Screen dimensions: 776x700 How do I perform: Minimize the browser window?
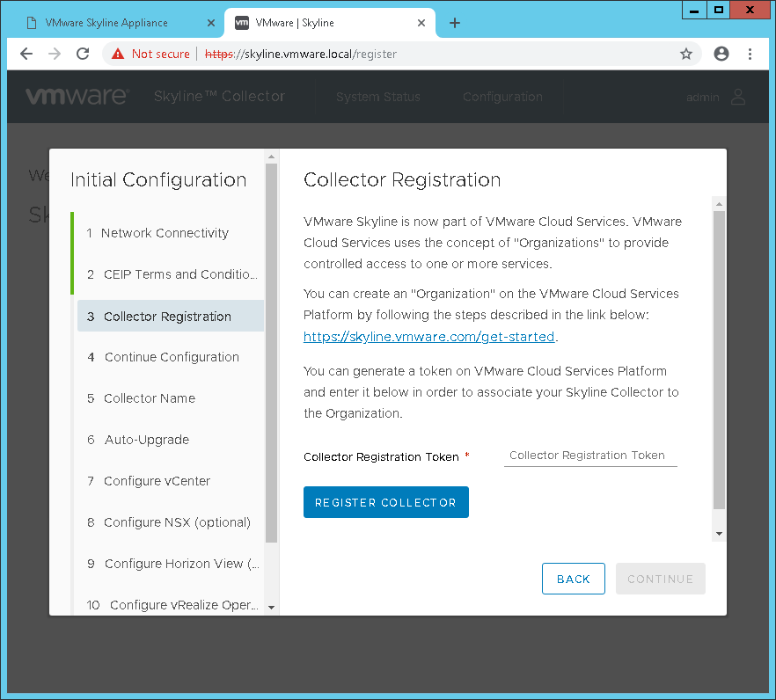coord(694,10)
